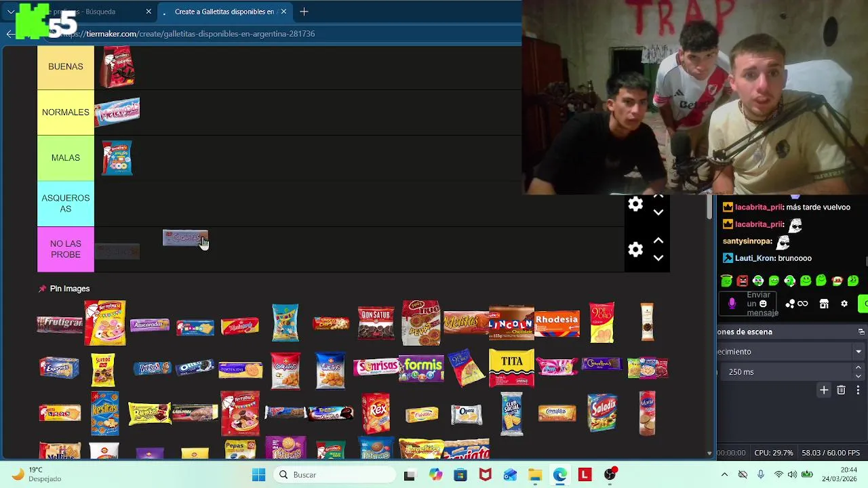Viewport: 868px width, 488px height.
Task: Select the formis cookie image
Action: pyautogui.click(x=421, y=368)
